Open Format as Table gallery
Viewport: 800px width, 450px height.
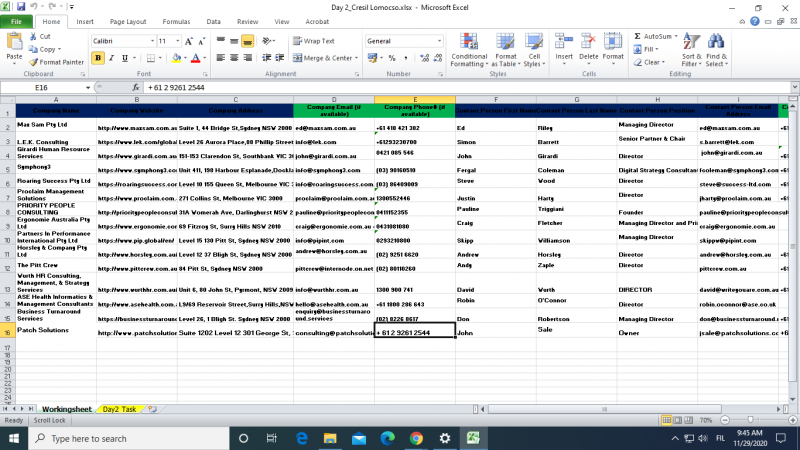click(x=506, y=49)
